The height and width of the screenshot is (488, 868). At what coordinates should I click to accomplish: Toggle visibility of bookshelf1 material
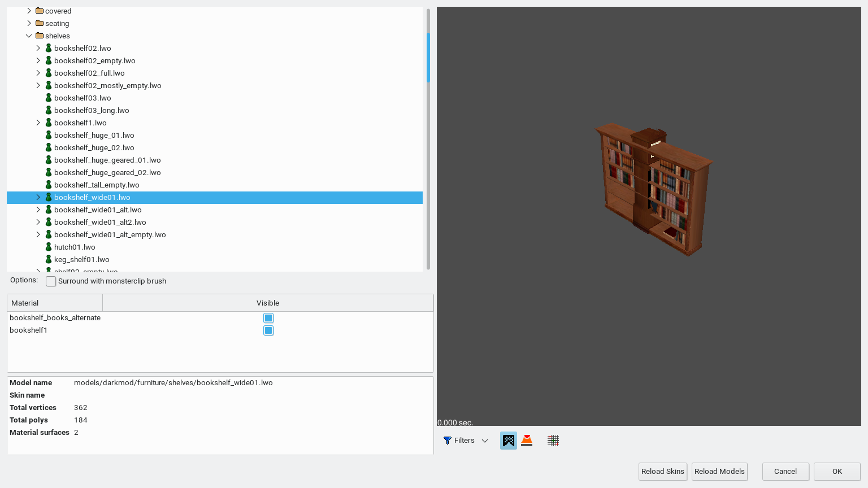click(268, 330)
